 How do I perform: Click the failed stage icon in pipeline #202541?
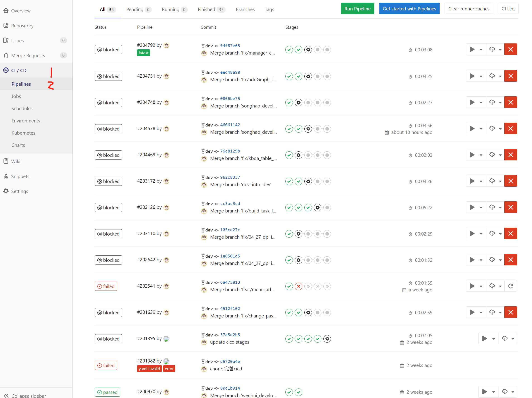pyautogui.click(x=298, y=286)
